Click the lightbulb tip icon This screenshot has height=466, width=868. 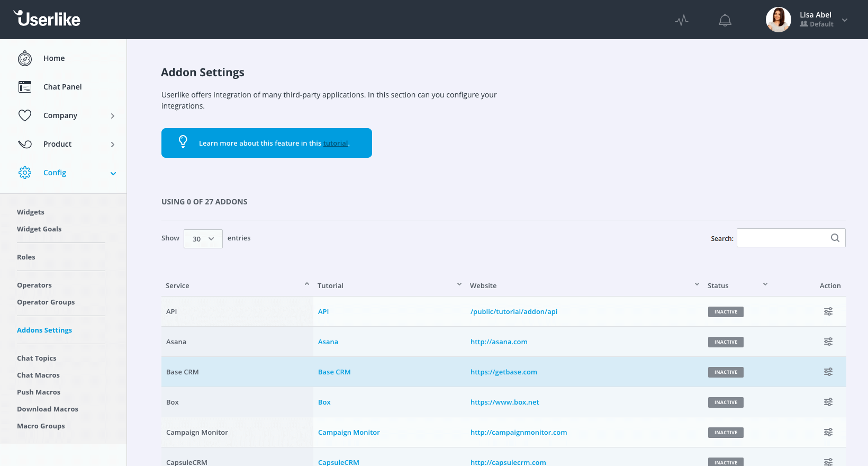(183, 141)
